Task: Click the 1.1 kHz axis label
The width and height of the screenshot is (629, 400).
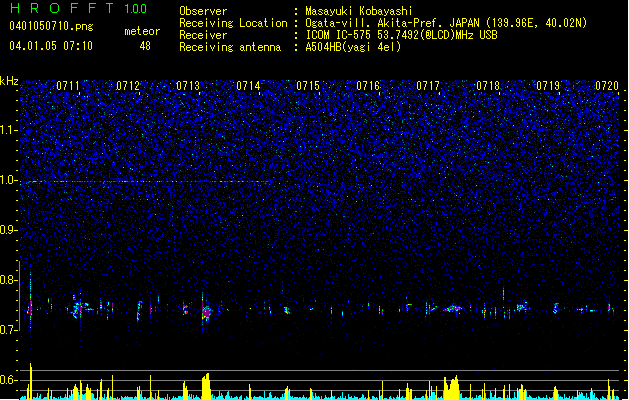Action: click(x=9, y=130)
